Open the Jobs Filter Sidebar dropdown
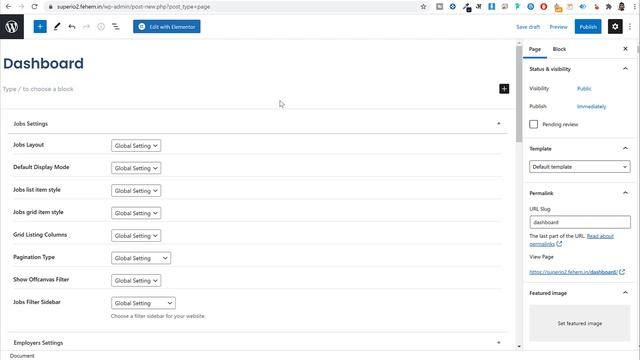Image resolution: width=640 pixels, height=360 pixels. tap(143, 303)
